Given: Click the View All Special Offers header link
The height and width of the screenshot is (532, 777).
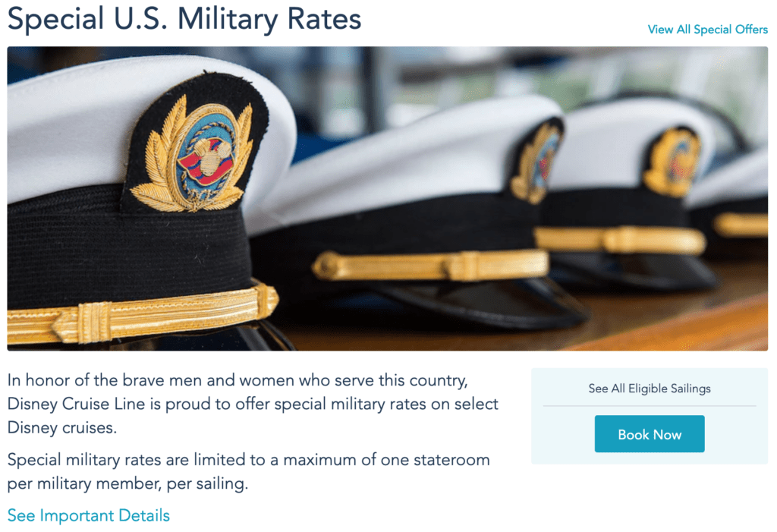Looking at the screenshot, I should click(706, 30).
